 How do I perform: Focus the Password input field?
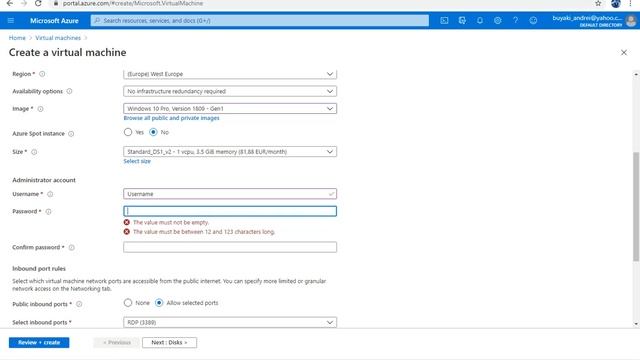click(x=230, y=211)
